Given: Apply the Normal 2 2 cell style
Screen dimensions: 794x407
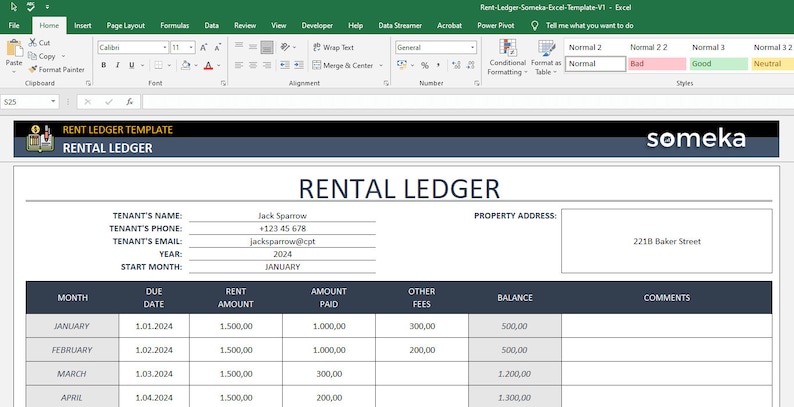Looking at the screenshot, I should click(657, 48).
